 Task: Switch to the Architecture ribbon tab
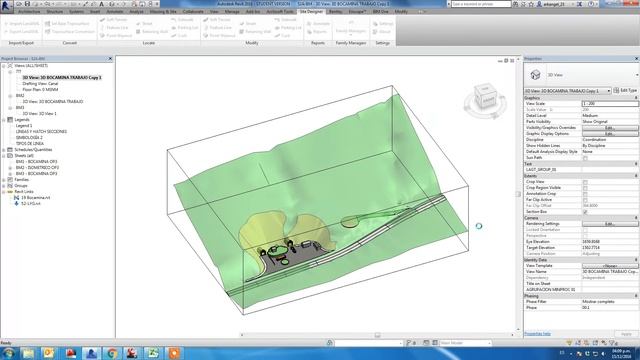(29, 11)
